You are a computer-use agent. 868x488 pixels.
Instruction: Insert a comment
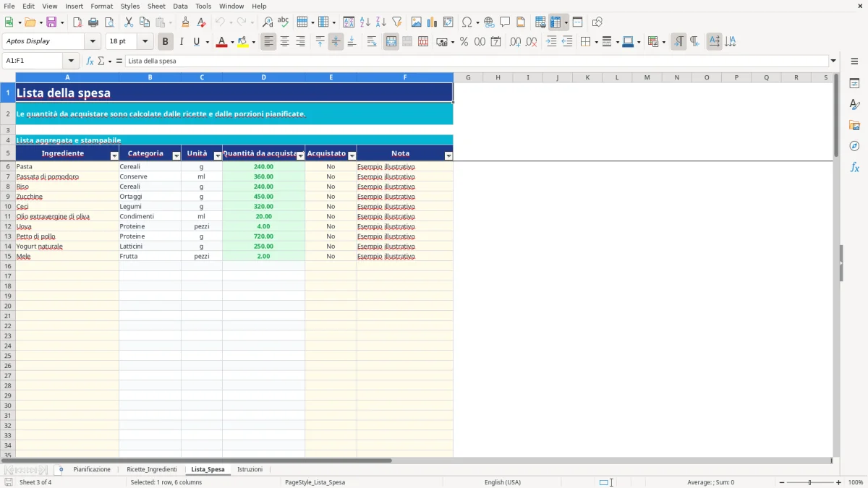point(505,22)
